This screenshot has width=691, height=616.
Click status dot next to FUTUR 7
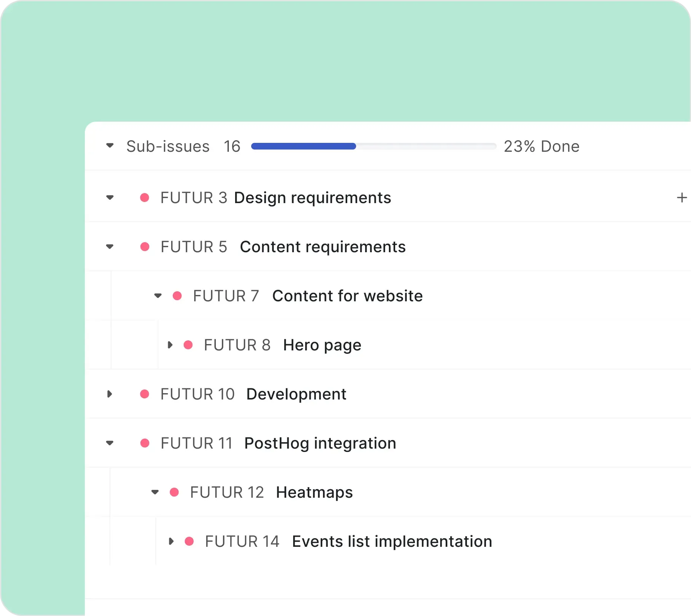coord(177,296)
